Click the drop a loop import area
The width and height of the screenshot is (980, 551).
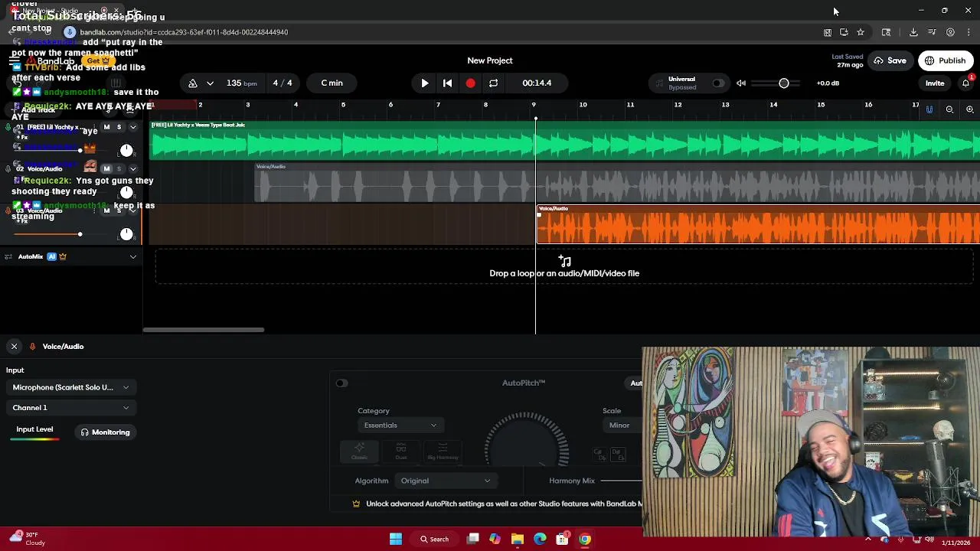click(564, 267)
